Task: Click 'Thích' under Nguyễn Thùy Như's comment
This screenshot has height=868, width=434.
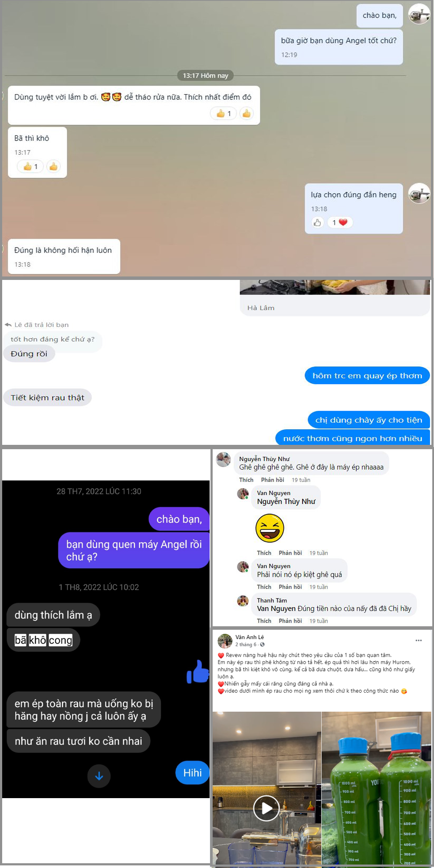Action: (x=246, y=480)
